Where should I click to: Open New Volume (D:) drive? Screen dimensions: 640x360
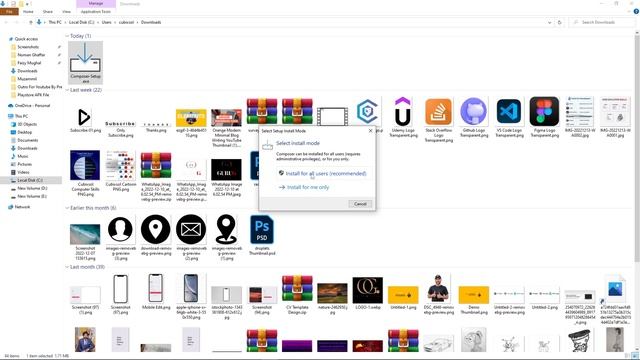pyautogui.click(x=32, y=188)
